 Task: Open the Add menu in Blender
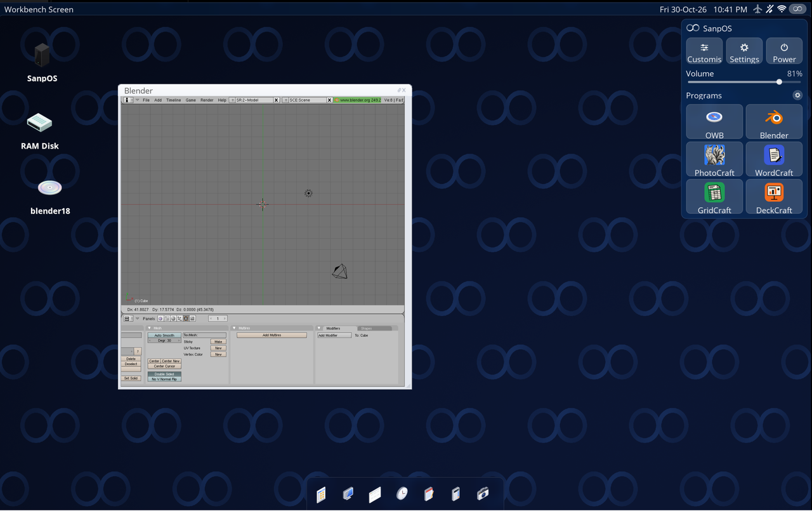[158, 100]
